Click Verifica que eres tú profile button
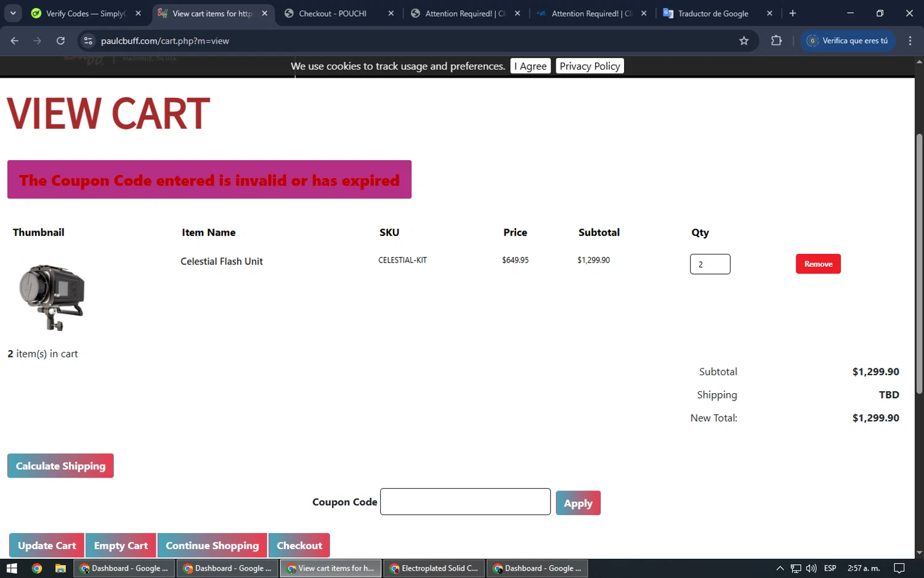Image resolution: width=924 pixels, height=578 pixels. [848, 41]
